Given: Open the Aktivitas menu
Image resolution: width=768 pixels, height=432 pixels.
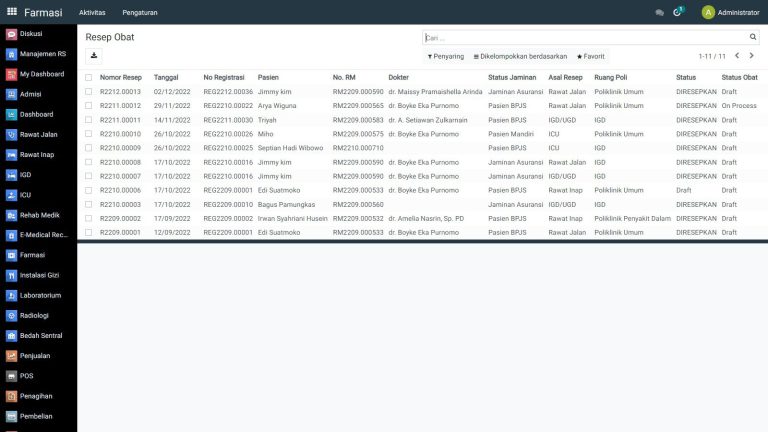Looking at the screenshot, I should coord(92,13).
